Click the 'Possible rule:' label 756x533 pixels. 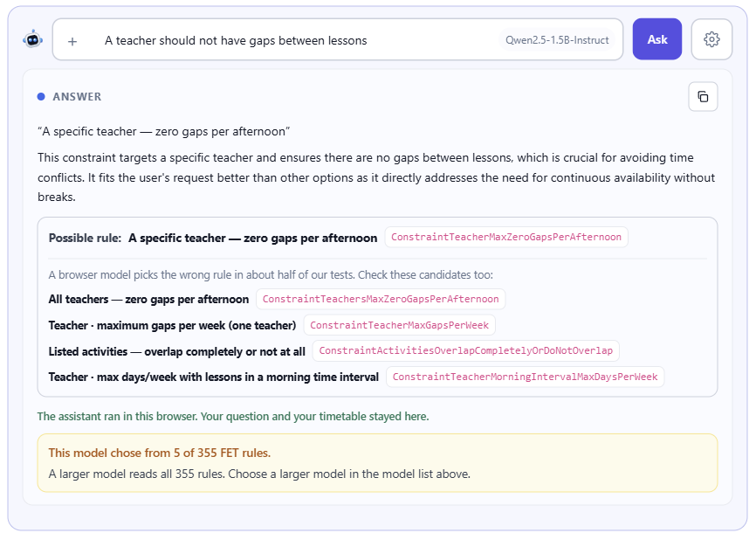click(85, 238)
